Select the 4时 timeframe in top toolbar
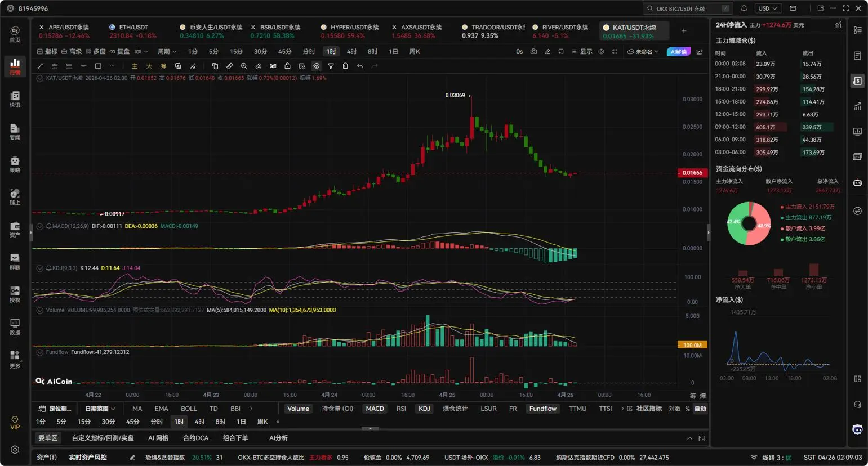 (x=351, y=51)
